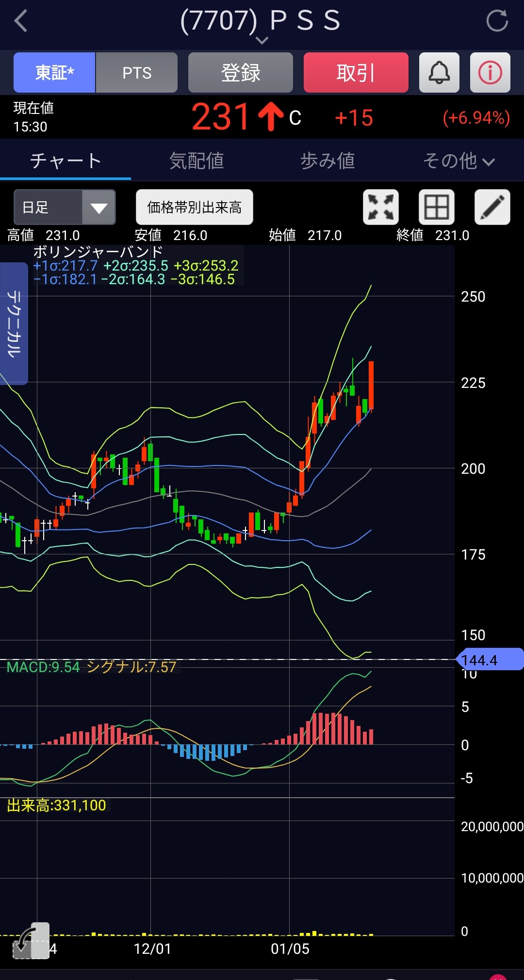Refresh the stock quote data
This screenshot has width=524, height=980.
[497, 21]
